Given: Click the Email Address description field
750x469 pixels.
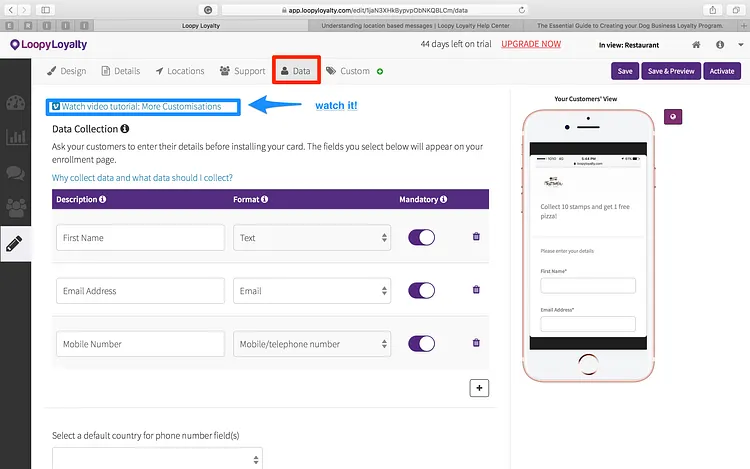Looking at the screenshot, I should [140, 291].
